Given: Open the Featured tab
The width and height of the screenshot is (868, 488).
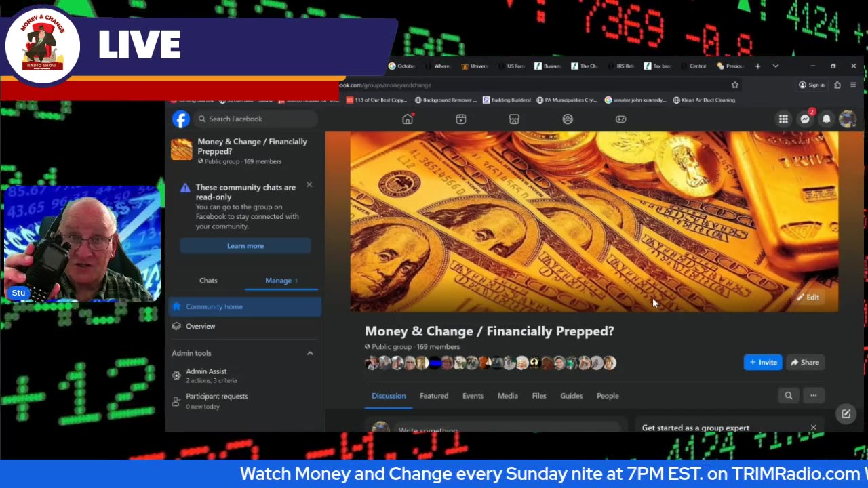Looking at the screenshot, I should point(434,396).
